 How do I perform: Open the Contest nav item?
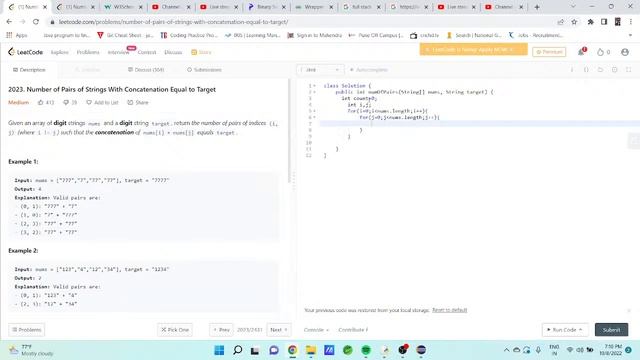(147, 52)
